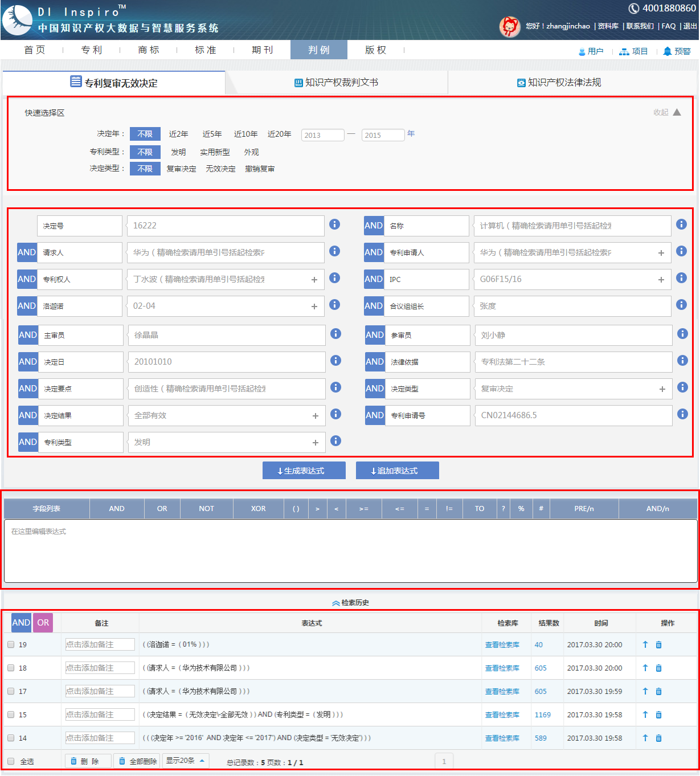Select the 近5年 decision year filter
Image resolution: width=700 pixels, height=776 pixels.
212,134
